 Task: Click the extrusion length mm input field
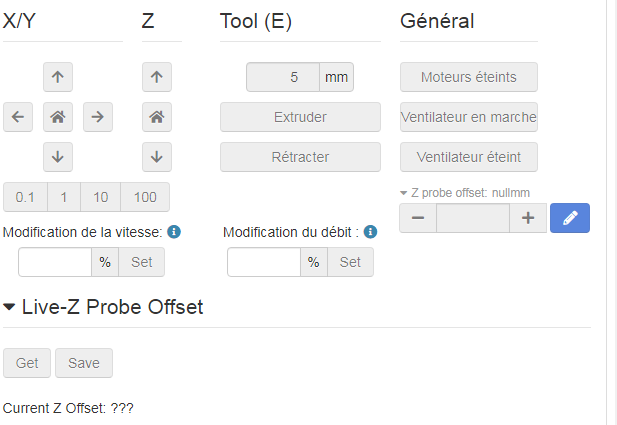tap(283, 77)
